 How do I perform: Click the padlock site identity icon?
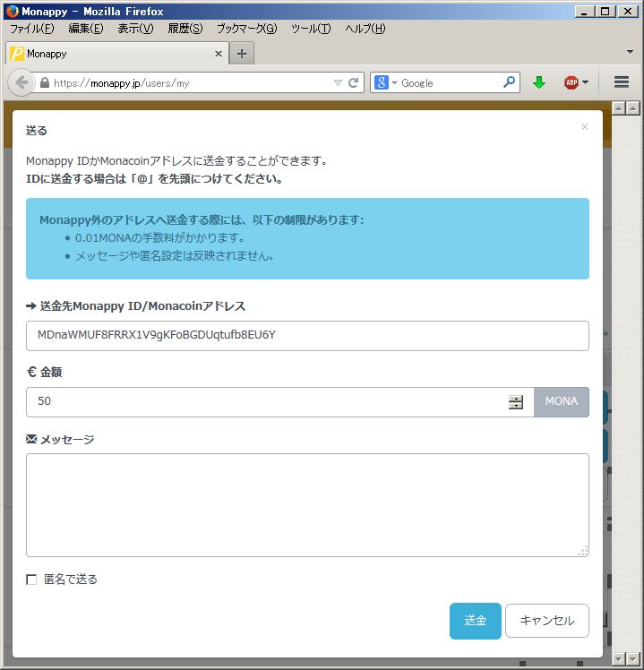(x=45, y=83)
